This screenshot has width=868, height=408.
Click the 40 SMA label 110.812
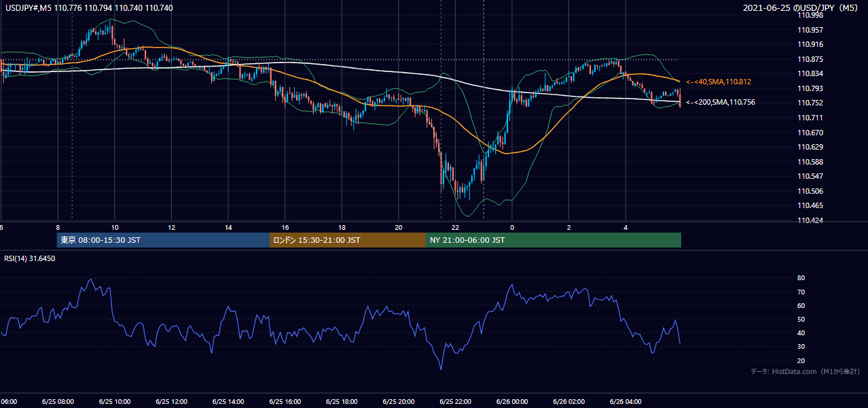point(719,82)
